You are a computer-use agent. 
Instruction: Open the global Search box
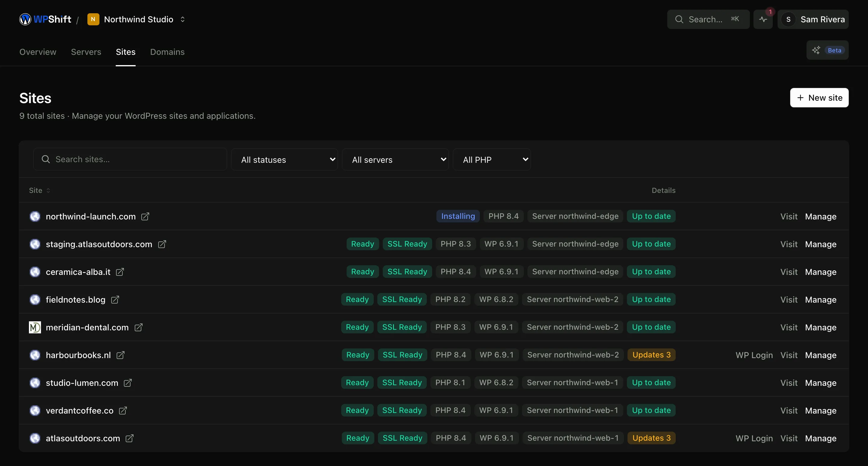(x=708, y=19)
